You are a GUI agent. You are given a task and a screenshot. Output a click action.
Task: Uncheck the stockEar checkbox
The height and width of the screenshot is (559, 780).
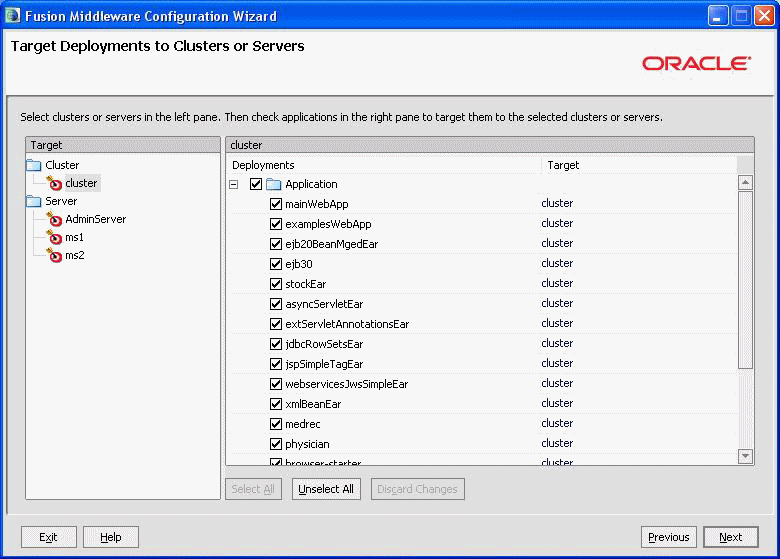point(276,284)
